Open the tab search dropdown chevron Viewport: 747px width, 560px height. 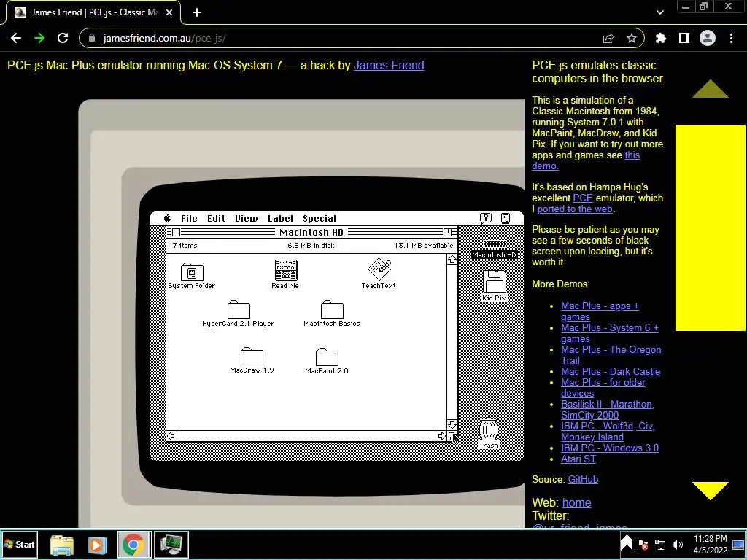click(659, 12)
